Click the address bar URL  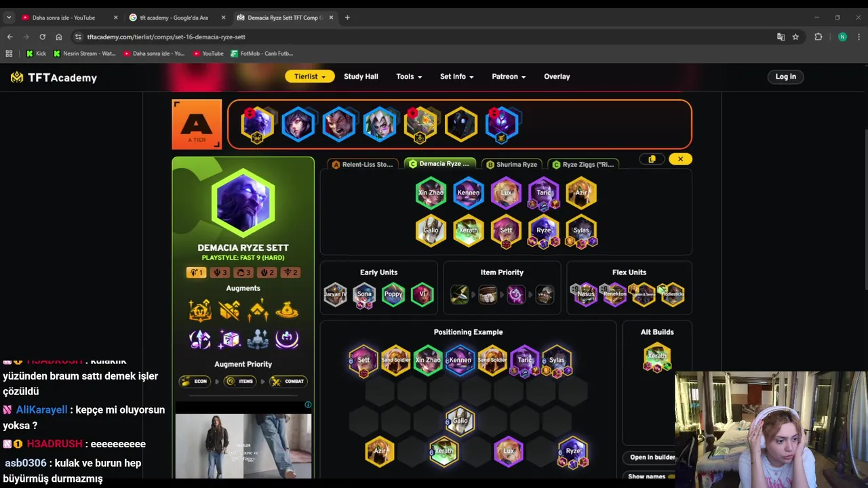[x=166, y=37]
